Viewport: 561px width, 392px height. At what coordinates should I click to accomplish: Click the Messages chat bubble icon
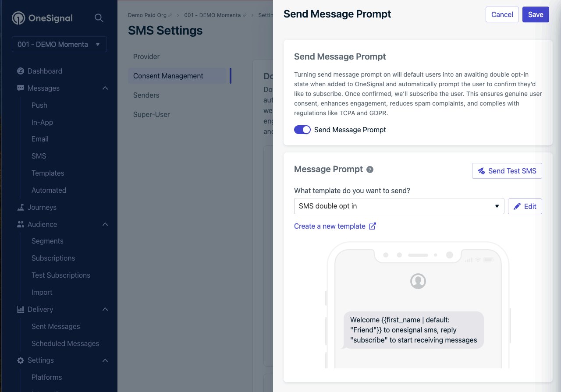21,88
